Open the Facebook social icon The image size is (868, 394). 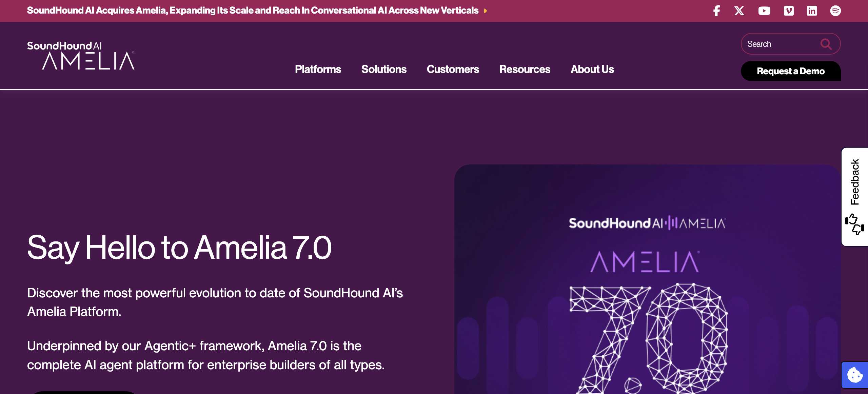click(x=716, y=11)
